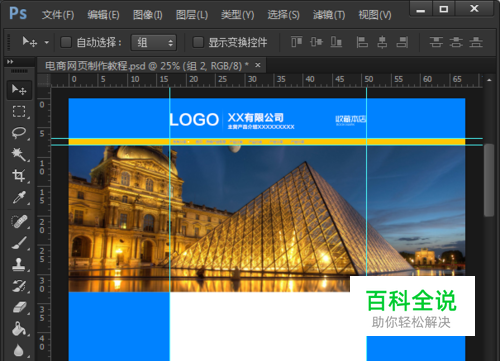Select the History Brush tool
The width and height of the screenshot is (500, 361).
pos(19,286)
